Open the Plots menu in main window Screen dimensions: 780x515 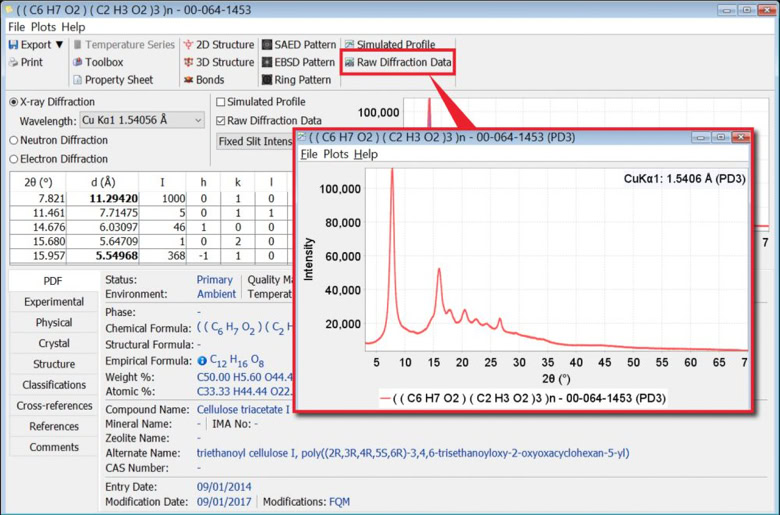click(x=43, y=27)
